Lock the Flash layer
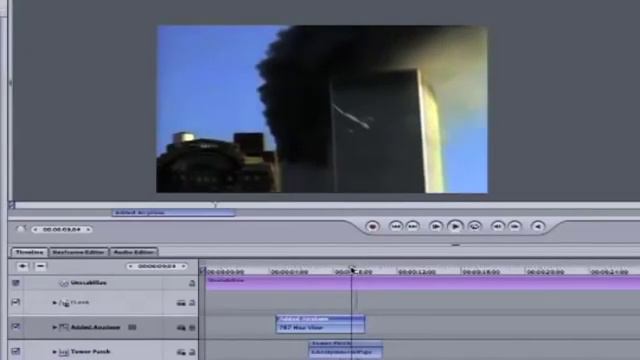 (192, 303)
